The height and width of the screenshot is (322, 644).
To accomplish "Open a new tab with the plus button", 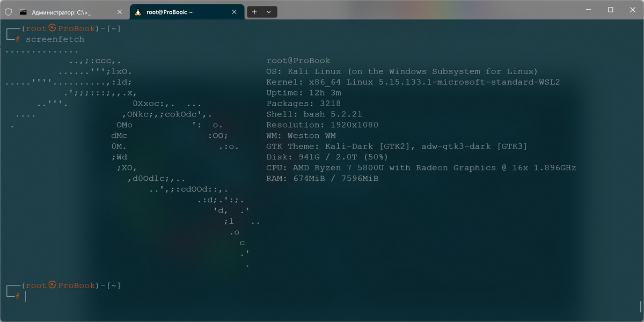I will (254, 11).
